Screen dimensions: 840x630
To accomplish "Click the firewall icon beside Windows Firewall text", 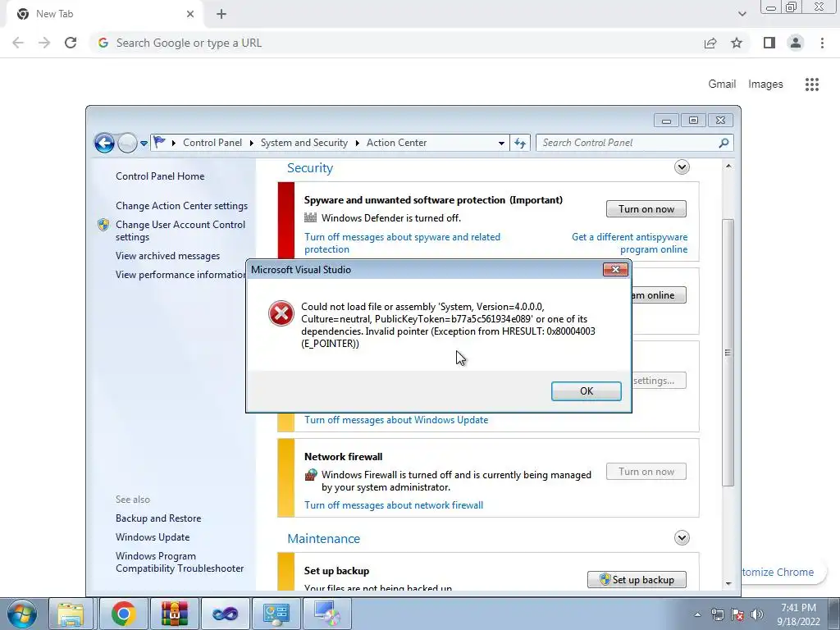I will pos(311,475).
